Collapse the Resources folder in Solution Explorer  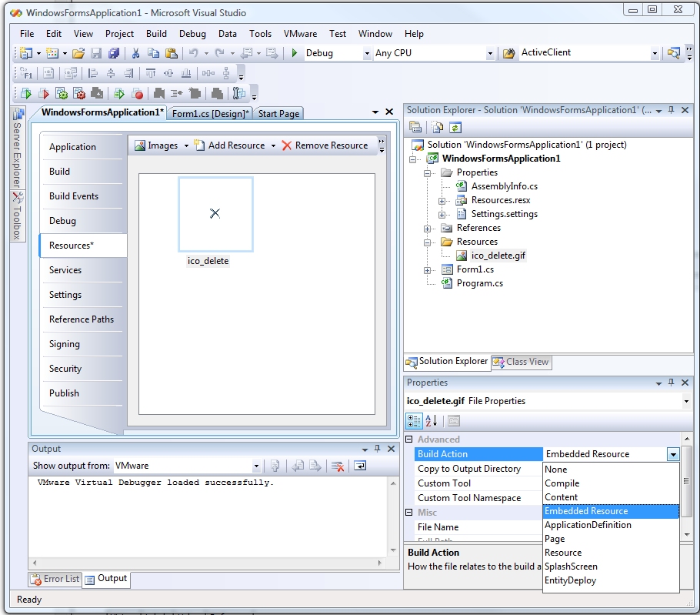click(427, 241)
